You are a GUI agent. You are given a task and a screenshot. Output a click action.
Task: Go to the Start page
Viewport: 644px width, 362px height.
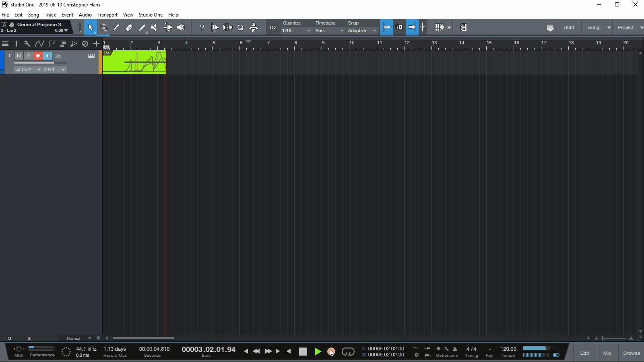pos(569,27)
